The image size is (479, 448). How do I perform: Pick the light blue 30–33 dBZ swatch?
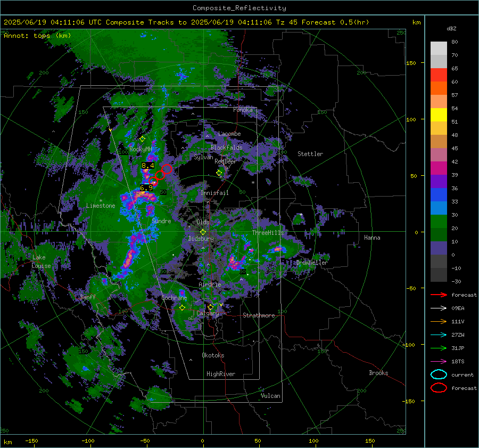pyautogui.click(x=439, y=208)
